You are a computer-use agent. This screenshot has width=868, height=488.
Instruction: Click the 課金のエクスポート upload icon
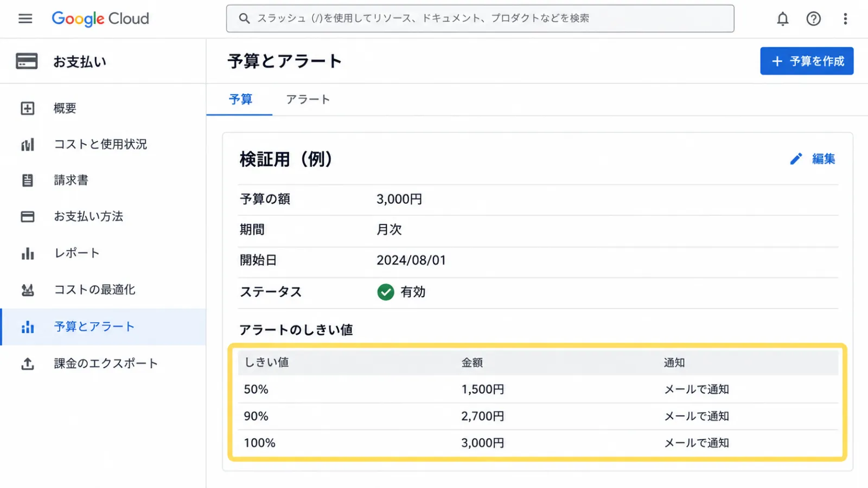(28, 364)
